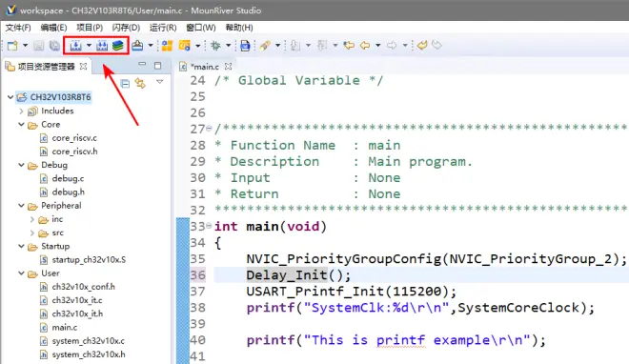Click the Next Annotation toolbar icon
This screenshot has height=364, width=629.
[x=295, y=46]
